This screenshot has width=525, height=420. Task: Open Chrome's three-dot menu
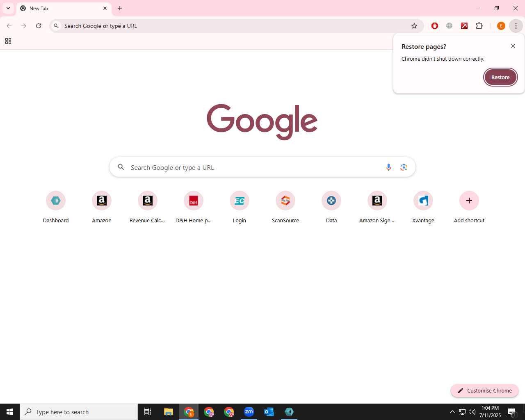516,26
